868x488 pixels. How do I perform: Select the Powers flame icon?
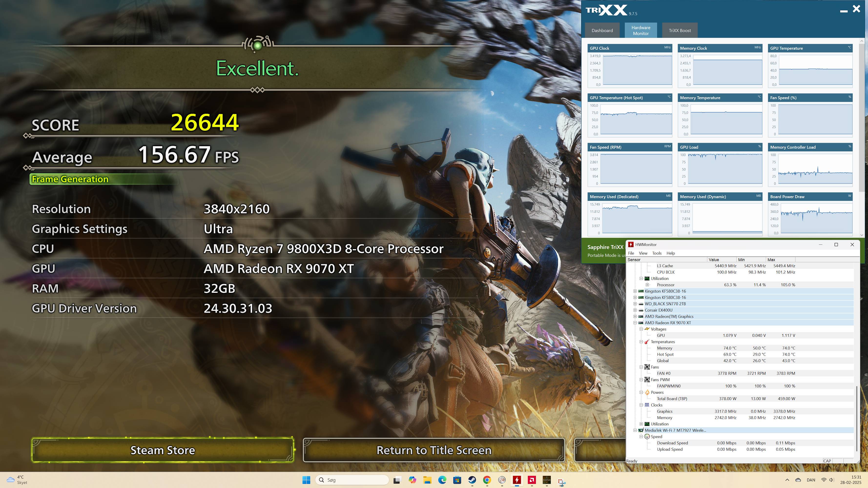click(647, 392)
